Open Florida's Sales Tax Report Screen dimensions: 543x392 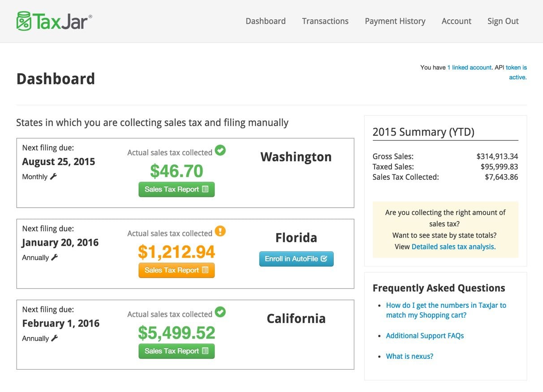(176, 270)
